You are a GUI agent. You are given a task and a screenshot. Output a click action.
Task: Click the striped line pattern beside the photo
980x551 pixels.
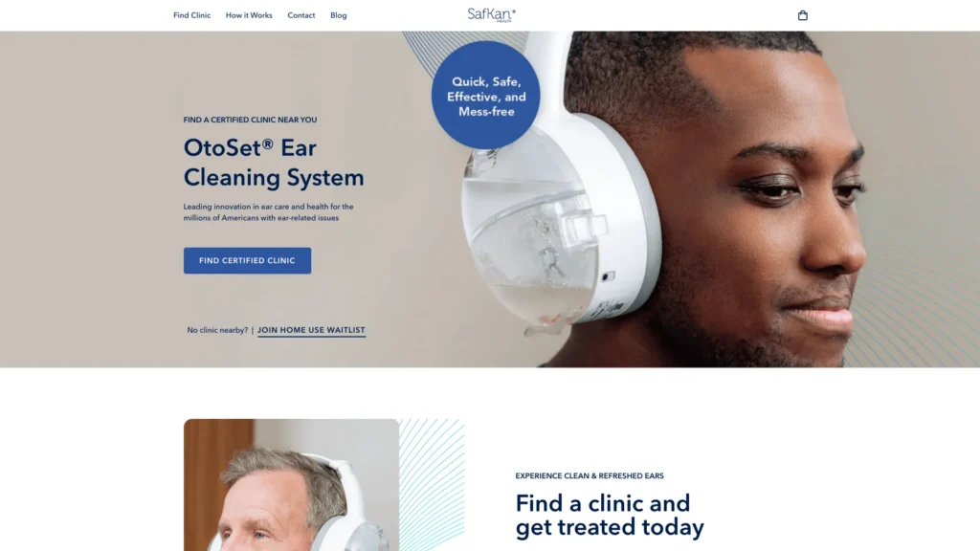pyautogui.click(x=432, y=484)
